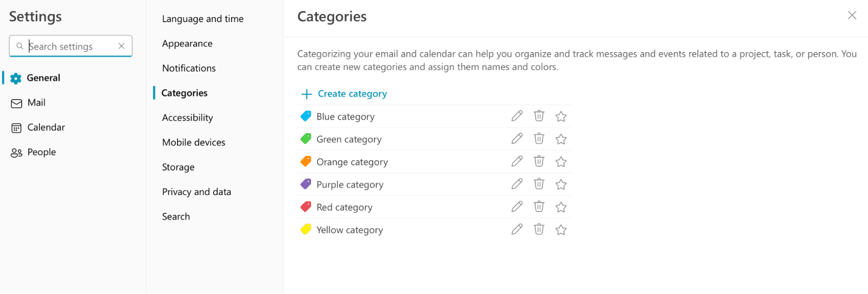Delete the Green category
The image size is (868, 294).
539,139
